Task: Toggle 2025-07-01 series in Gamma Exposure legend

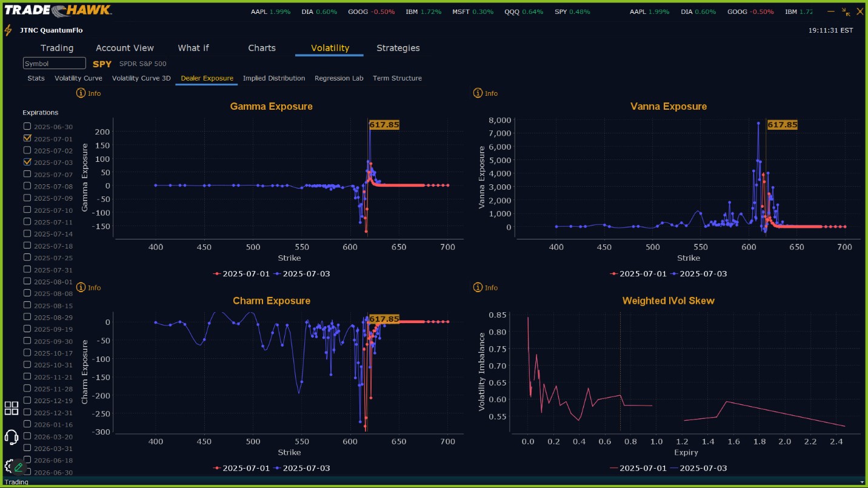Action: (241, 273)
